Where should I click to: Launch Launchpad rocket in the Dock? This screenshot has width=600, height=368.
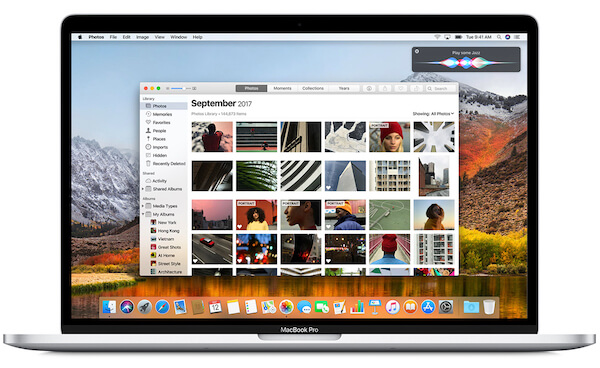click(145, 307)
